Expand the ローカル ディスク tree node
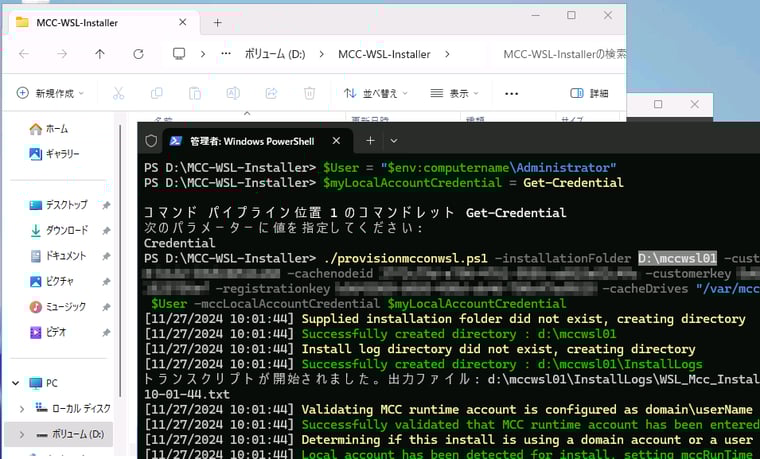The image size is (760, 459). click(x=21, y=409)
